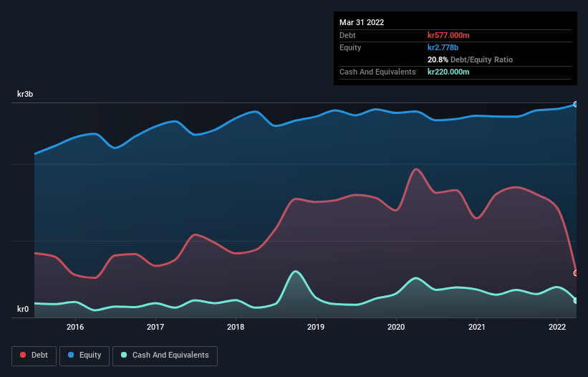This screenshot has width=588, height=377.
Task: Click the Equity label in tooltip
Action: point(350,47)
